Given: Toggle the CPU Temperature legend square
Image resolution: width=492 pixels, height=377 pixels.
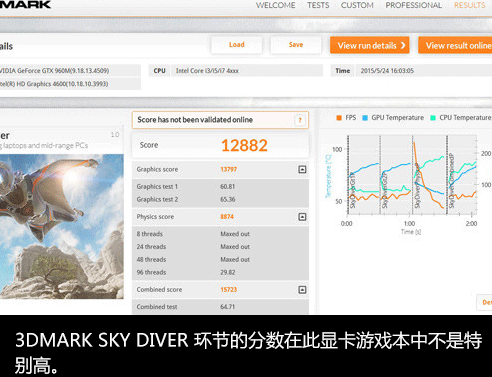Looking at the screenshot, I should click(433, 118).
